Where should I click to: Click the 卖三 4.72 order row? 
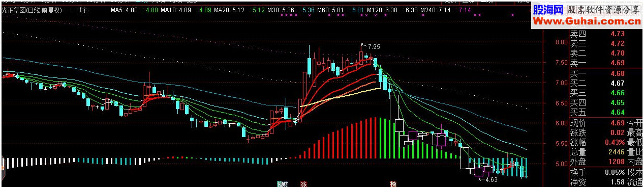[597, 43]
